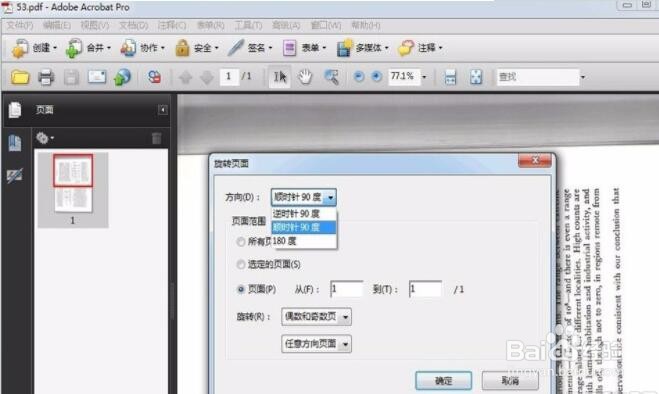Select 逆时针 90 度 option

click(x=303, y=214)
